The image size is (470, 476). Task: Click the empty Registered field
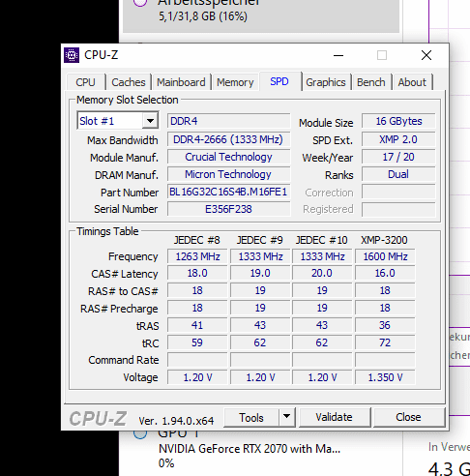(x=398, y=209)
